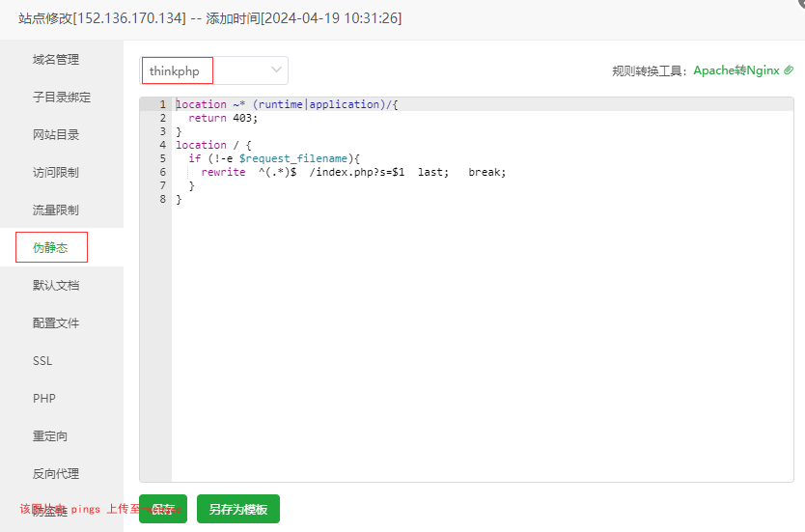This screenshot has height=532, width=805.
Task: Open the PHP settings tab
Action: coord(44,399)
